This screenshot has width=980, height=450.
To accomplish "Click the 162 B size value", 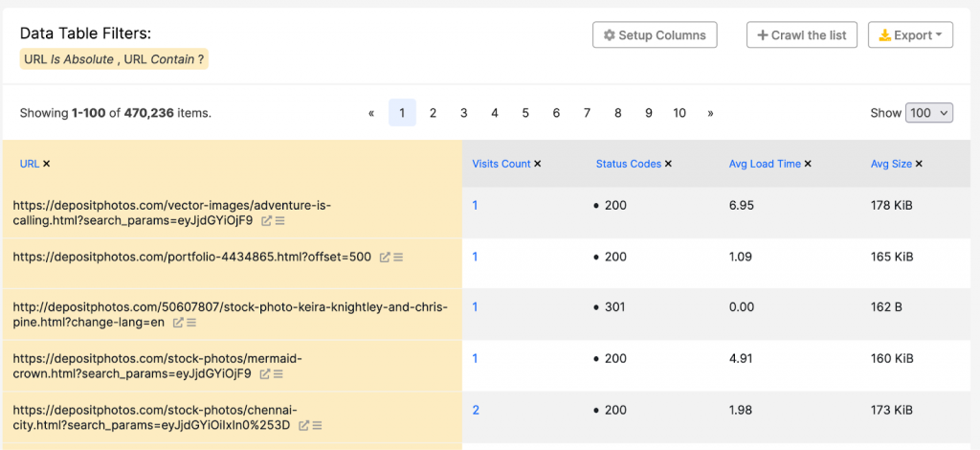I will (888, 307).
